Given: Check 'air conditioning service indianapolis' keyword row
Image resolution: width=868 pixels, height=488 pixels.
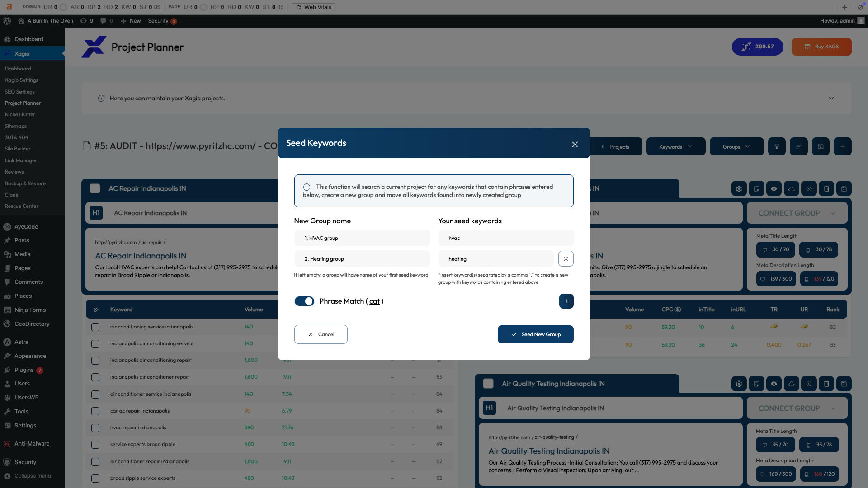Looking at the screenshot, I should click(95, 327).
